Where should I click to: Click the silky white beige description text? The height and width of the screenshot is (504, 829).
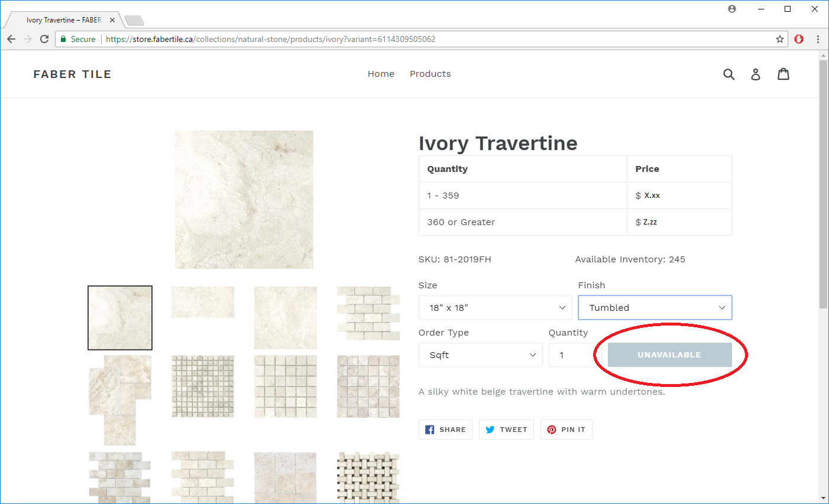point(542,392)
